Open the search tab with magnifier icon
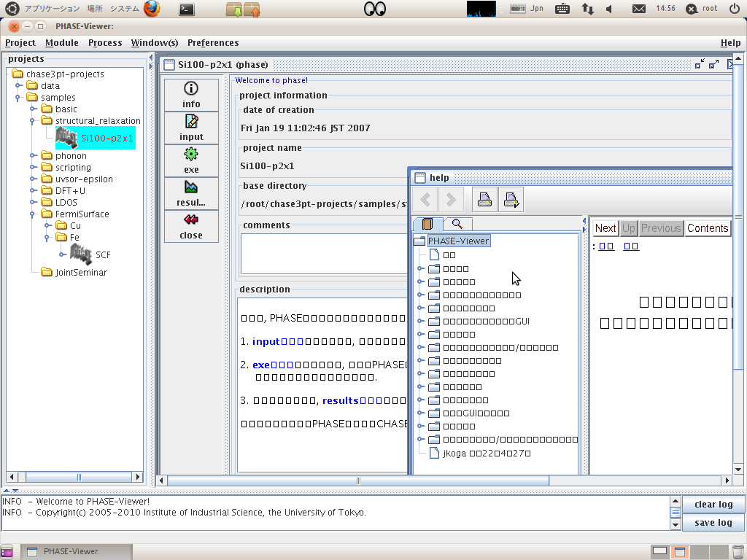This screenshot has width=747, height=560. [457, 224]
